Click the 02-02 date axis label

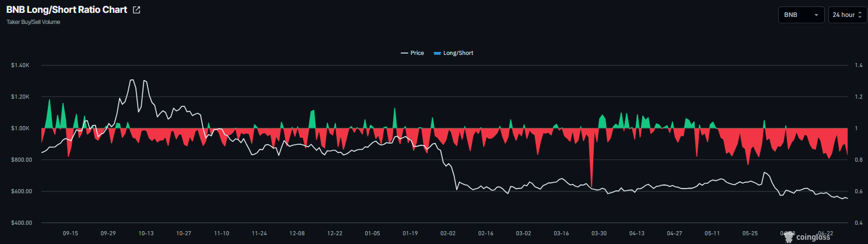[x=448, y=233]
